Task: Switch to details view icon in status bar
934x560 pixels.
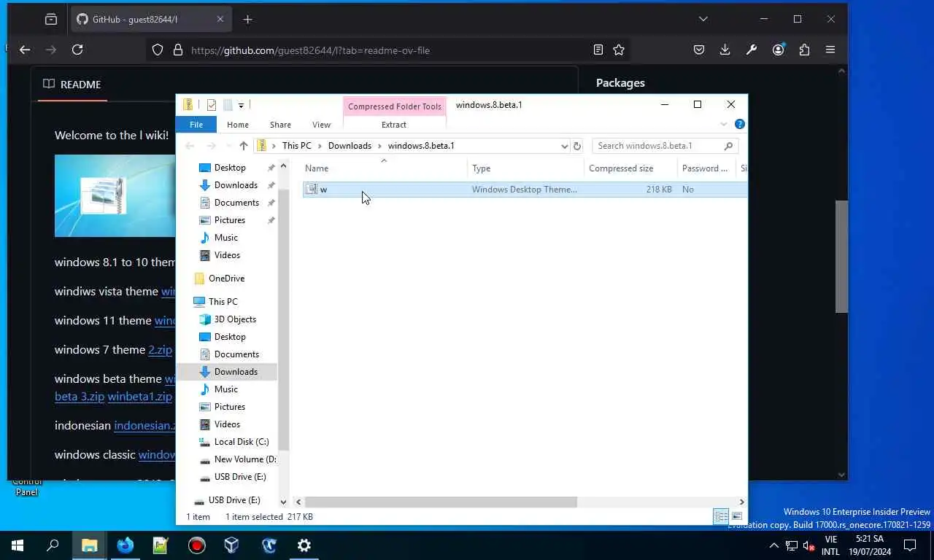Action: (x=721, y=516)
